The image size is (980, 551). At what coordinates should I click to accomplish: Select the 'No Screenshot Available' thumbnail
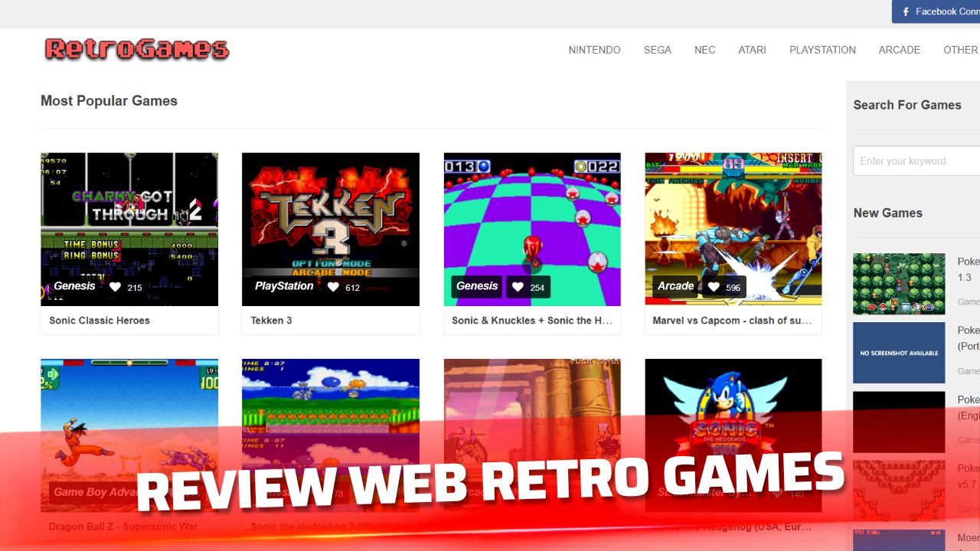click(899, 353)
